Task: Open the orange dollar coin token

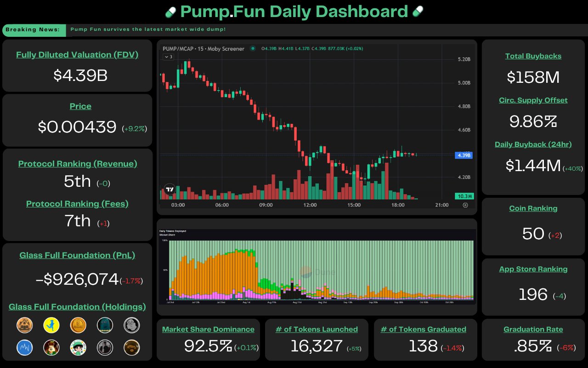Action: pyautogui.click(x=78, y=325)
